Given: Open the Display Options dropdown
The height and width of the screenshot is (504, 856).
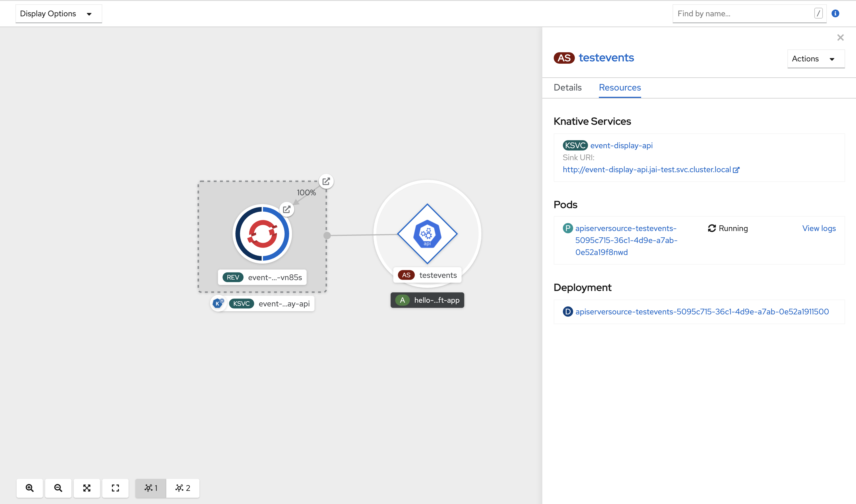Looking at the screenshot, I should click(58, 14).
